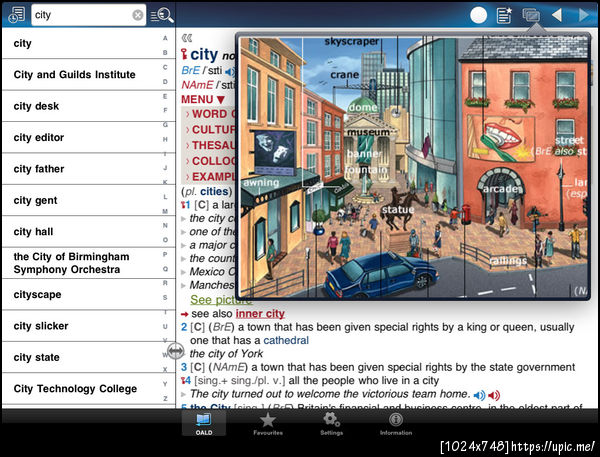Screen dimensions: 600x457
Task: Open the add-to-favourites note icon
Action: click(504, 15)
